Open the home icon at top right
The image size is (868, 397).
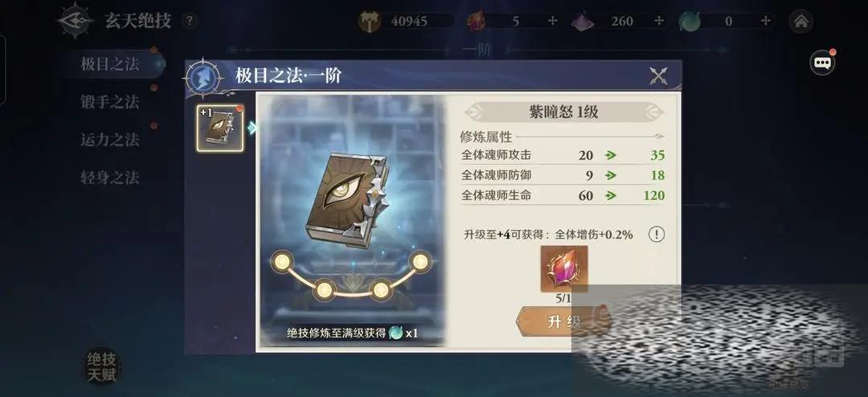click(x=801, y=22)
